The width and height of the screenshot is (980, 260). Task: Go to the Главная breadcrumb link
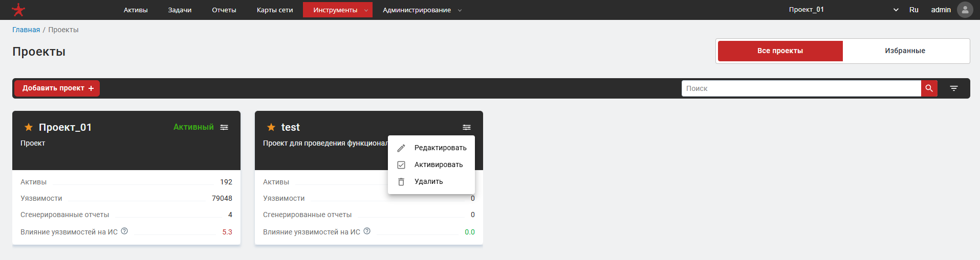26,30
